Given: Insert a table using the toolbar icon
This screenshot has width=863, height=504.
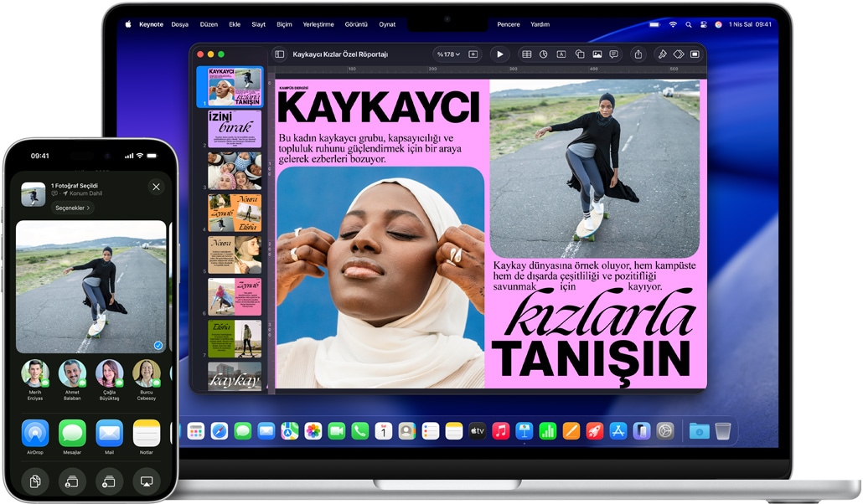Looking at the screenshot, I should click(527, 54).
